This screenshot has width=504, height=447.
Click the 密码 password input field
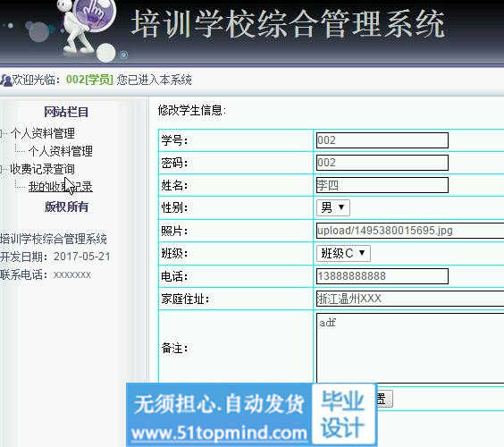(382, 163)
